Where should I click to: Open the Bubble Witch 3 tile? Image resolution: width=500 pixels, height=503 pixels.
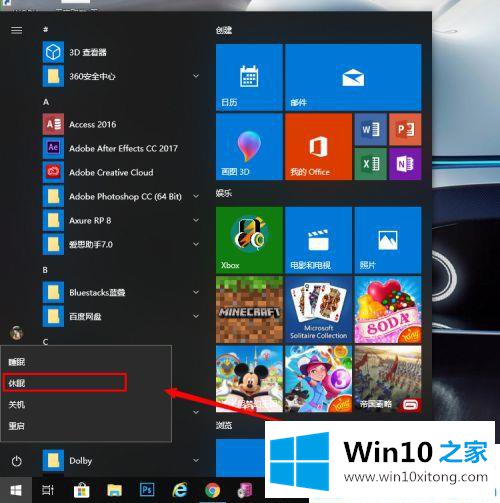(x=318, y=379)
